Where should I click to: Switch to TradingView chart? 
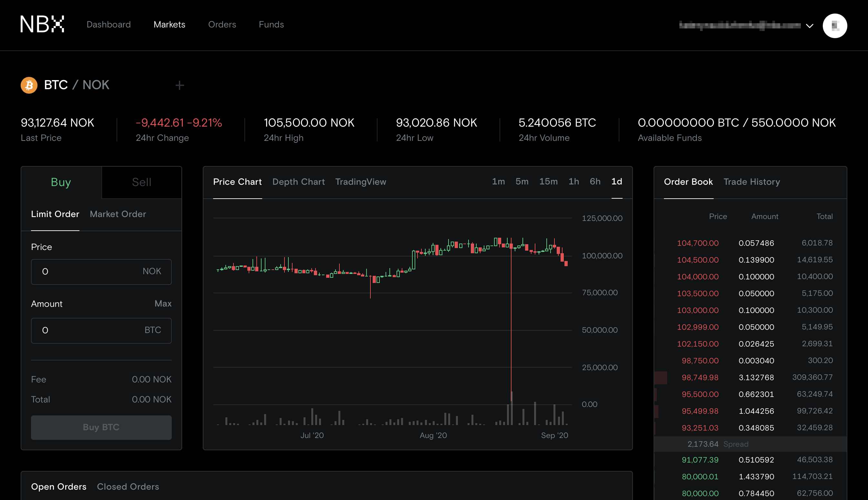click(x=360, y=182)
